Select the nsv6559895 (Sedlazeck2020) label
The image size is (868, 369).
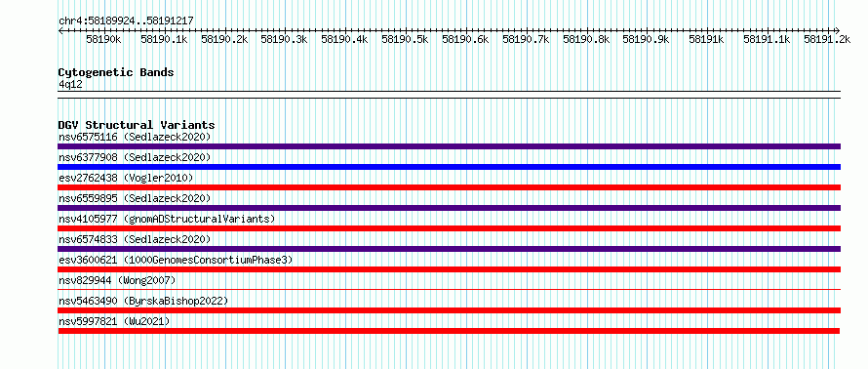pyautogui.click(x=135, y=198)
